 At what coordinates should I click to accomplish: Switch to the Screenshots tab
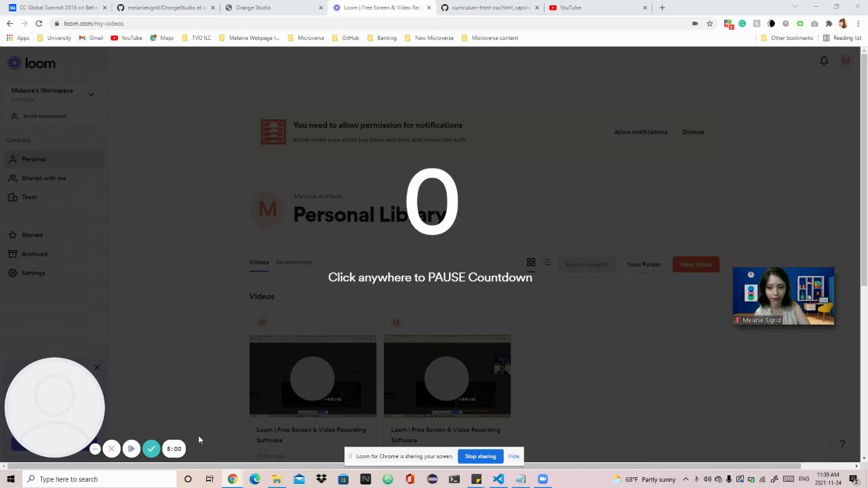point(294,262)
